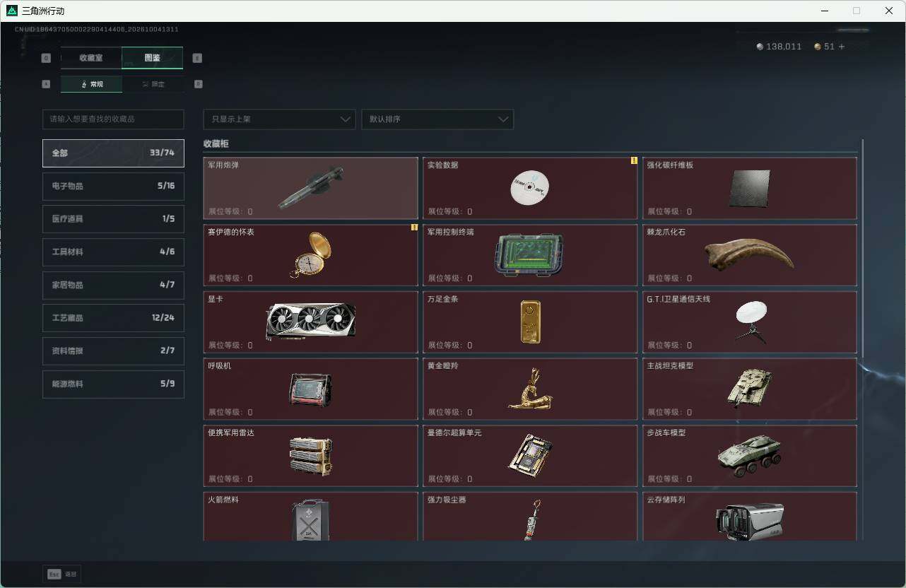Switch to the 图鉴 tab

tap(153, 58)
